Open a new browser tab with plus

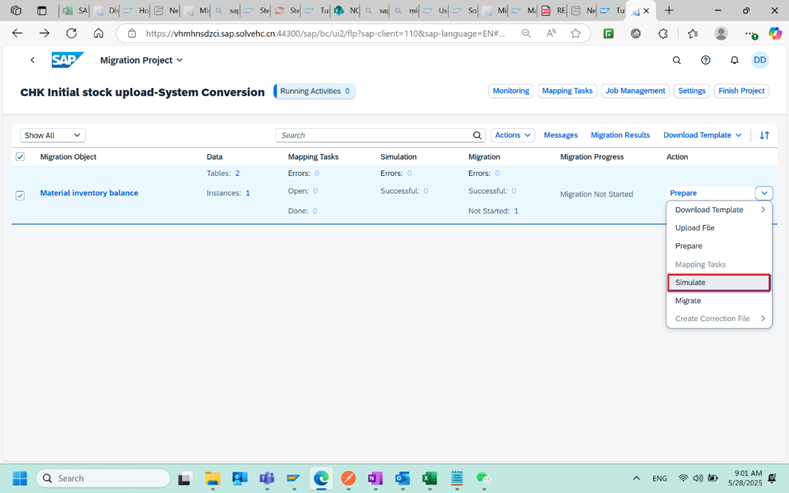pyautogui.click(x=669, y=10)
